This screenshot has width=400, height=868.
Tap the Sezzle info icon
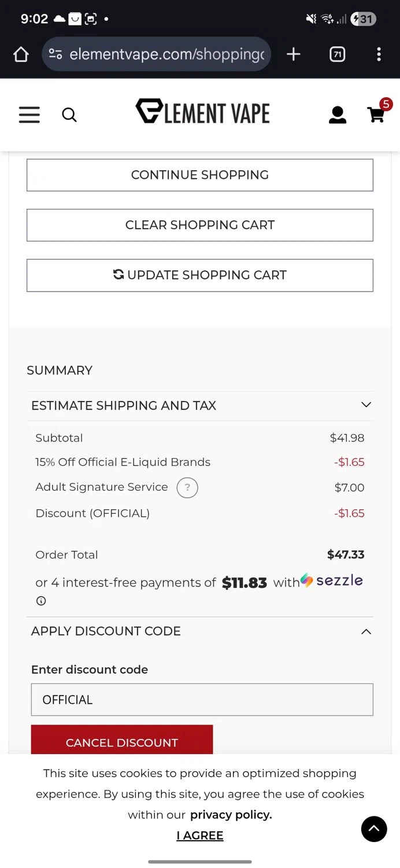(x=41, y=601)
